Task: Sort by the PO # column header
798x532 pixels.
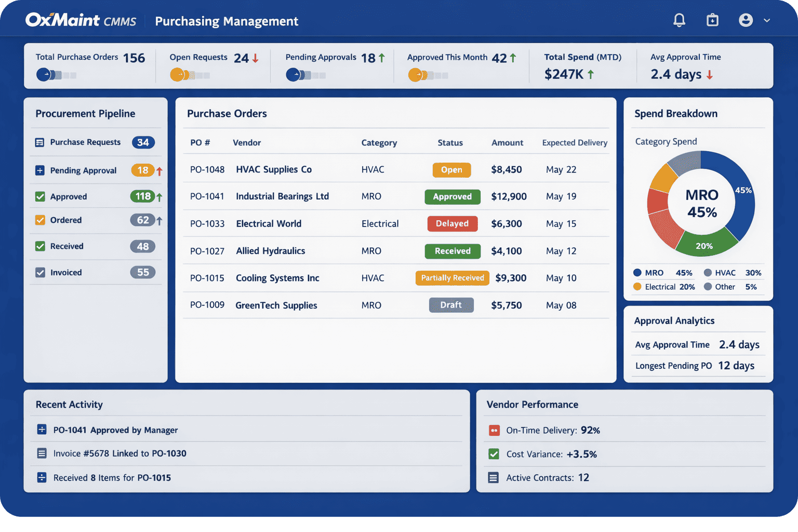Action: click(200, 143)
